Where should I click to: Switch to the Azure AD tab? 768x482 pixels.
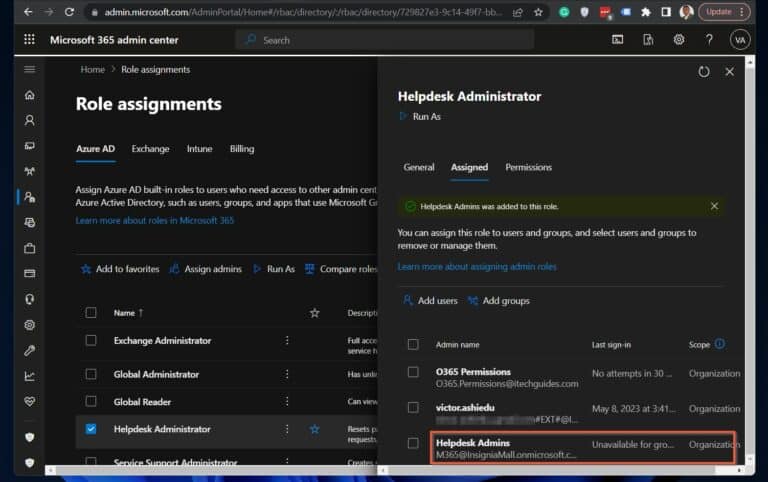[x=96, y=149]
